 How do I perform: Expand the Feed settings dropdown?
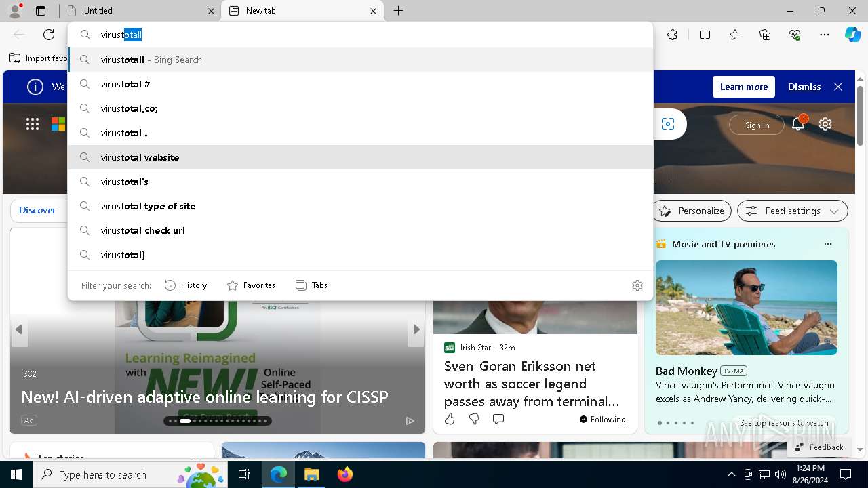[793, 211]
